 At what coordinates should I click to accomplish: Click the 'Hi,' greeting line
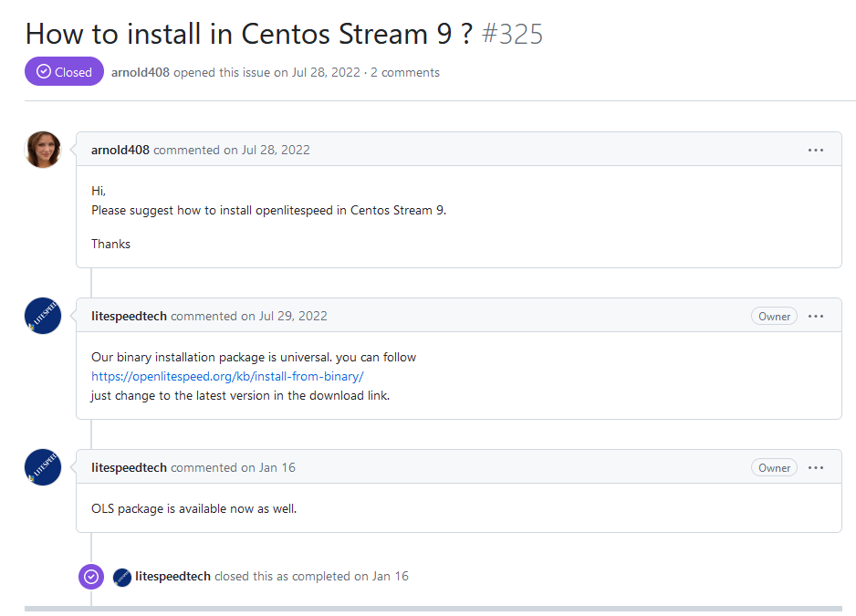[99, 191]
